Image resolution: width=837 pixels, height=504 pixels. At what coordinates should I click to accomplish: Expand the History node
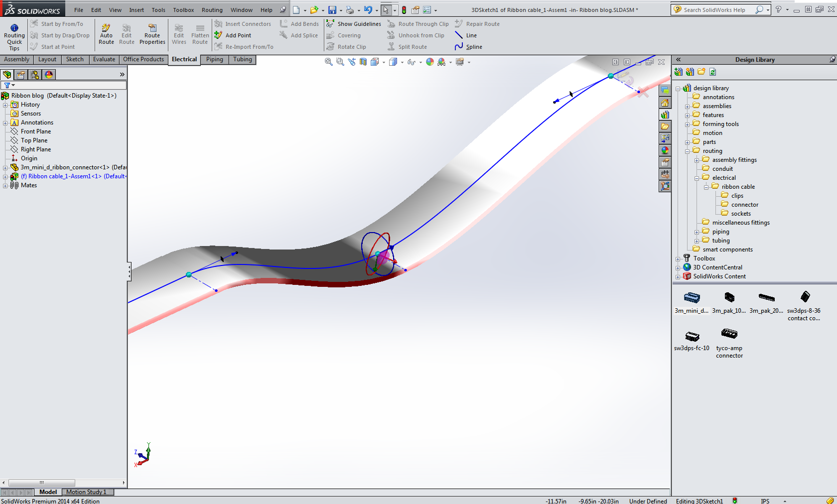5,105
